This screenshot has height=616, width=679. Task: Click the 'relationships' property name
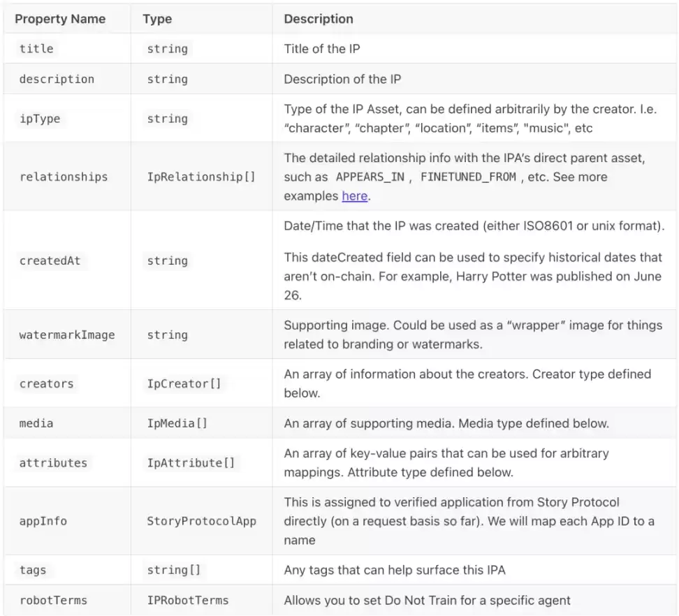pos(64,177)
